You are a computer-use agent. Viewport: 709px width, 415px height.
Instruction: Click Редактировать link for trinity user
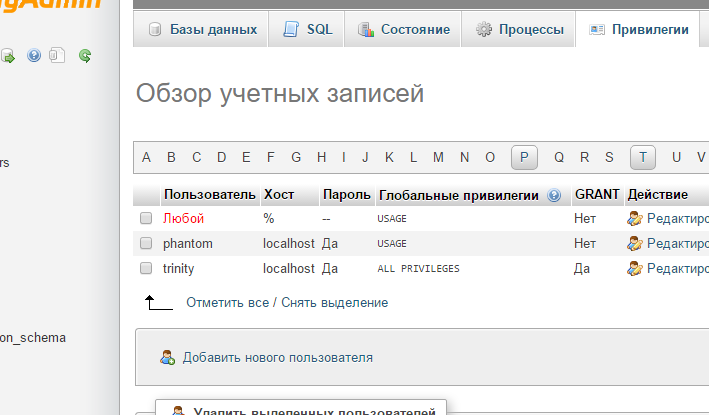pos(678,269)
